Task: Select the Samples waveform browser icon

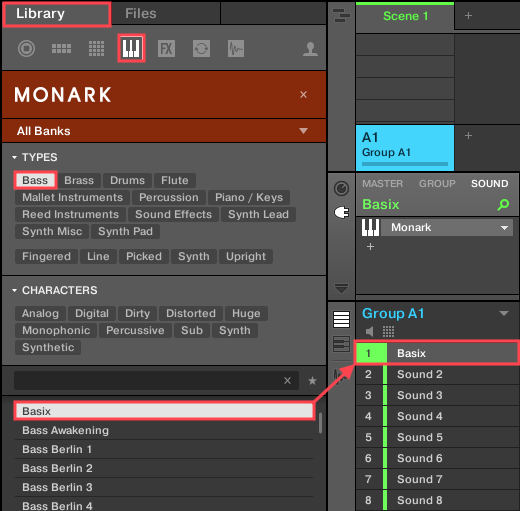Action: click(x=236, y=49)
